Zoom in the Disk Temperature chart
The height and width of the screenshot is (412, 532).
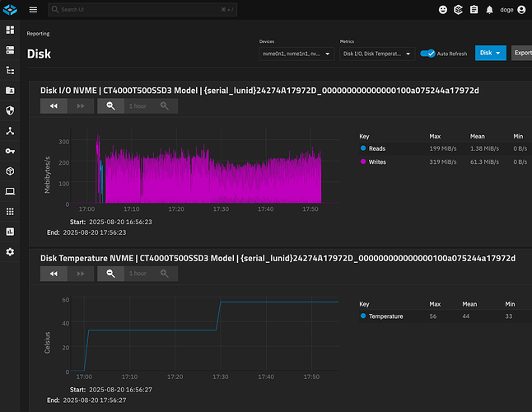[165, 274]
